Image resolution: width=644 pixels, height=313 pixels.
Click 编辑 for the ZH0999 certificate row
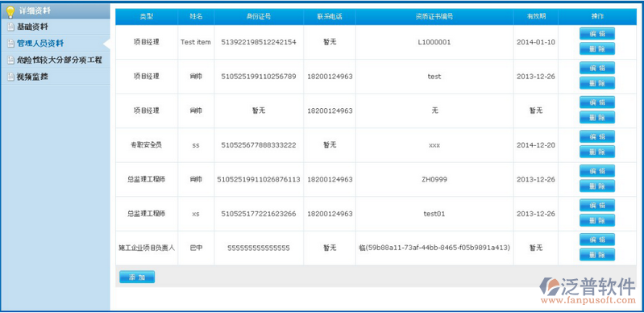(597, 171)
